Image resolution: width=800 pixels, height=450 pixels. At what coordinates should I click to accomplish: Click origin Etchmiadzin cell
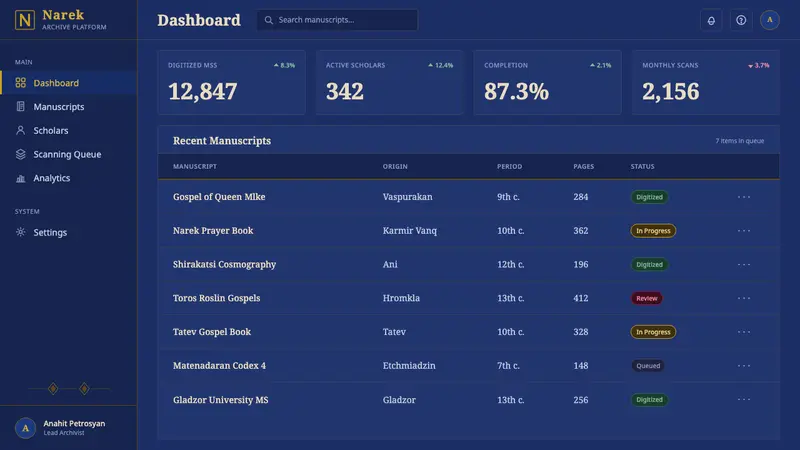409,365
